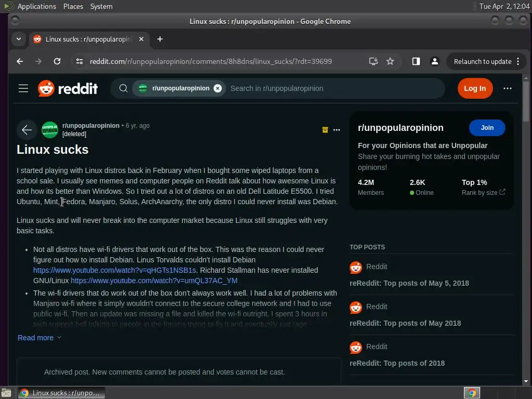Click the Top 1% rank text
Image resolution: width=532 pixels, height=399 pixels.
[x=474, y=182]
